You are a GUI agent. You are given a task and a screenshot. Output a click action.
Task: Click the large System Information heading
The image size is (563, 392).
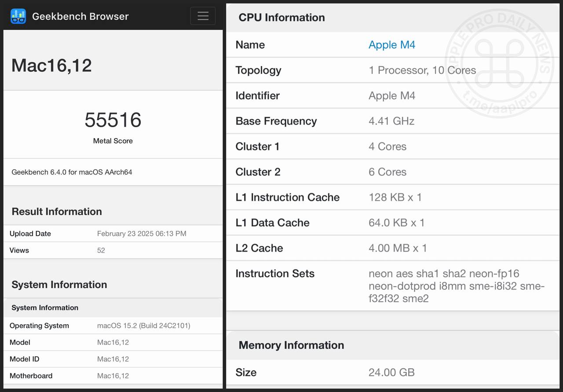point(59,285)
